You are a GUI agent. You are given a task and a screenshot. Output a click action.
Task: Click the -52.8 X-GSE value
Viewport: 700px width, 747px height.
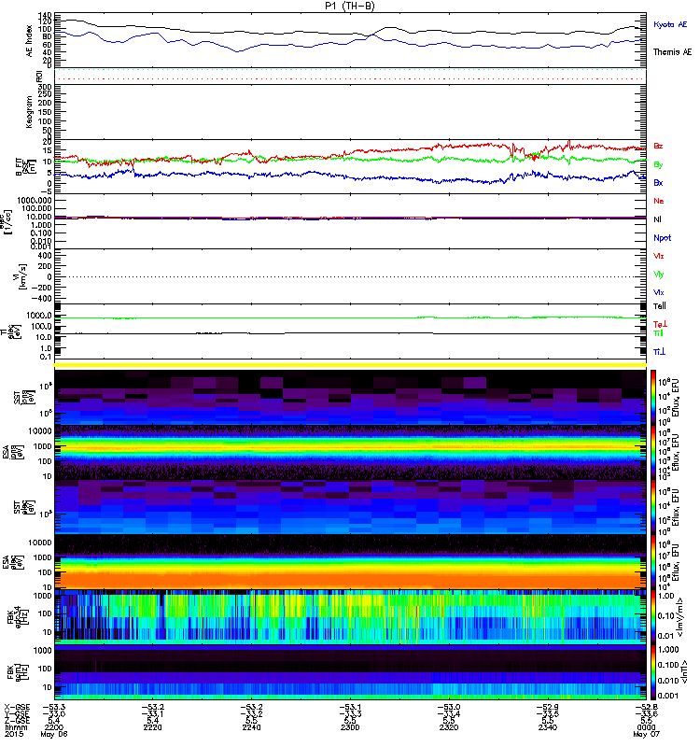646,707
